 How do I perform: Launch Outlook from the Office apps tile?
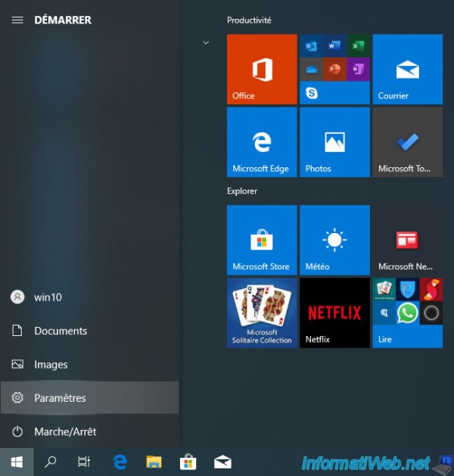point(311,46)
